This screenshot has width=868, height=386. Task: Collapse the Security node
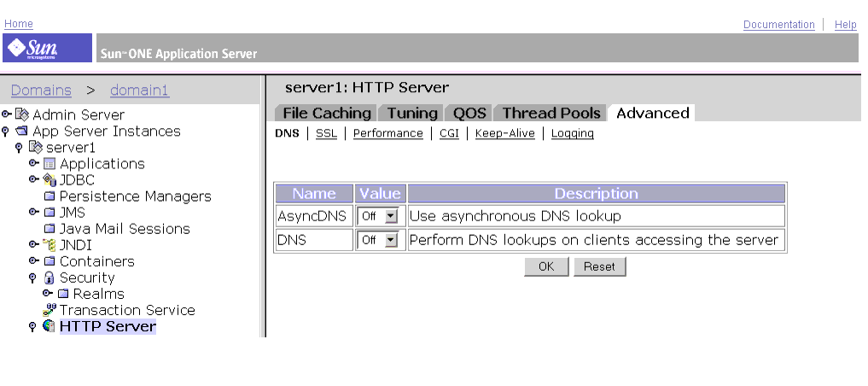pos(32,278)
